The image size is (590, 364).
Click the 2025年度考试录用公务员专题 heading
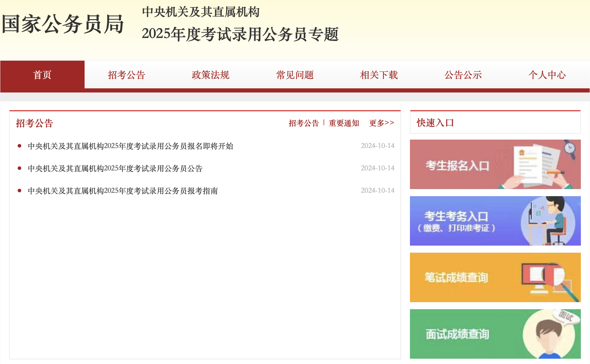click(x=240, y=34)
